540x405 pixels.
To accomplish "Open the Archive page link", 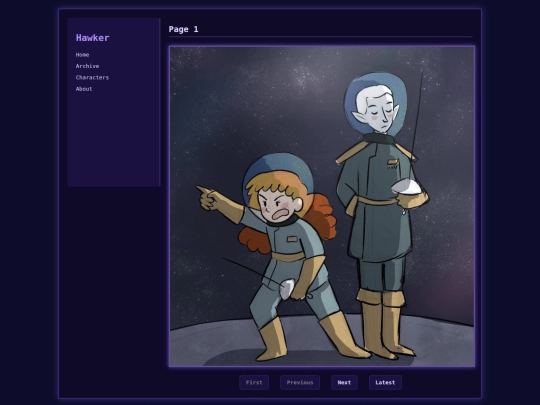I will [x=87, y=66].
